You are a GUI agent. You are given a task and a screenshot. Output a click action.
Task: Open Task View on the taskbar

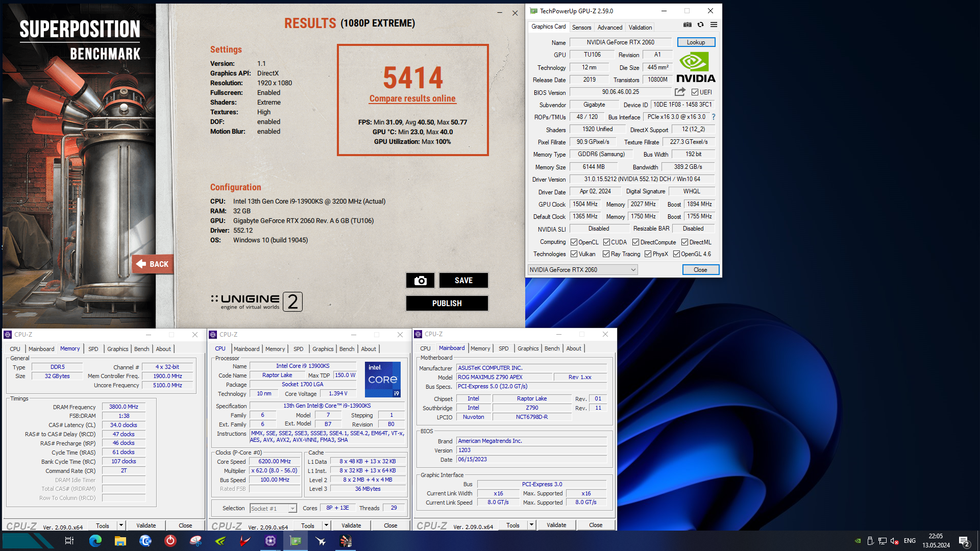(69, 541)
